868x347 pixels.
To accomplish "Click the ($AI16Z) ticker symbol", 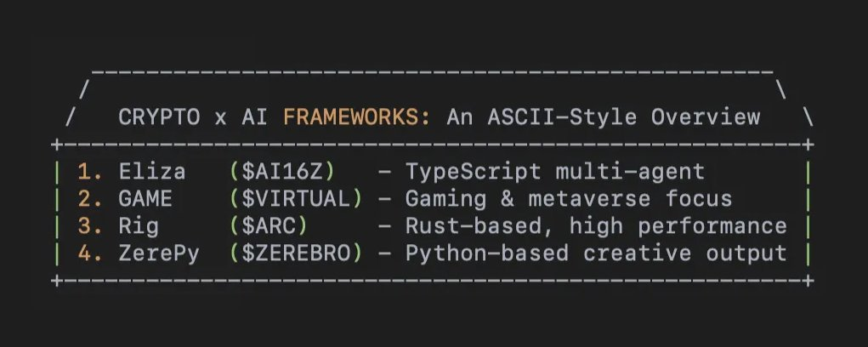I will coord(282,172).
